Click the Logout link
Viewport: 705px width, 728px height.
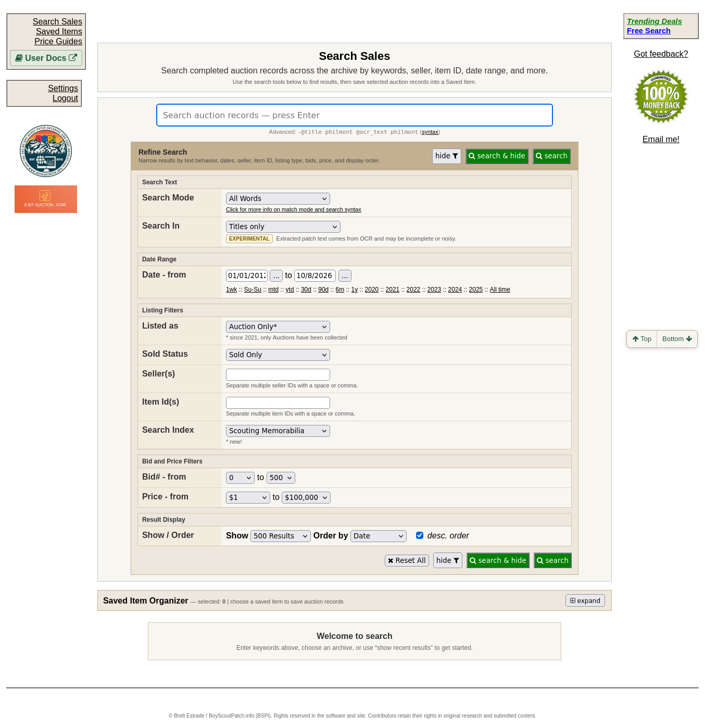tap(65, 98)
